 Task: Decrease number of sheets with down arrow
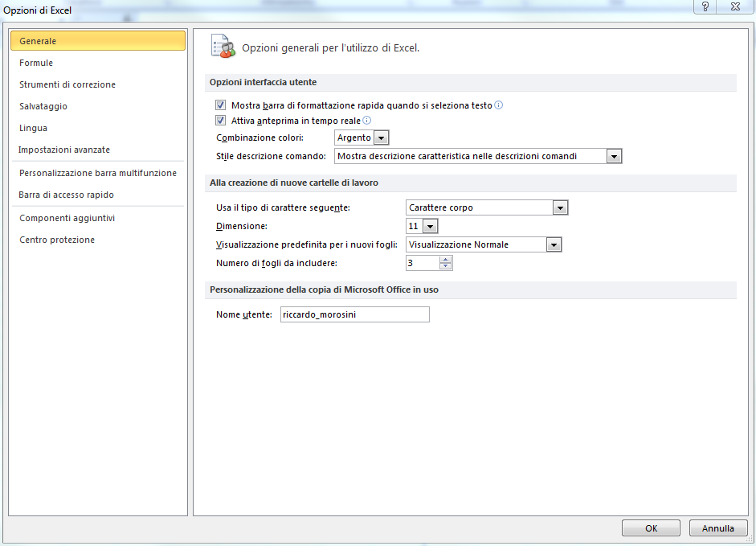pos(446,266)
